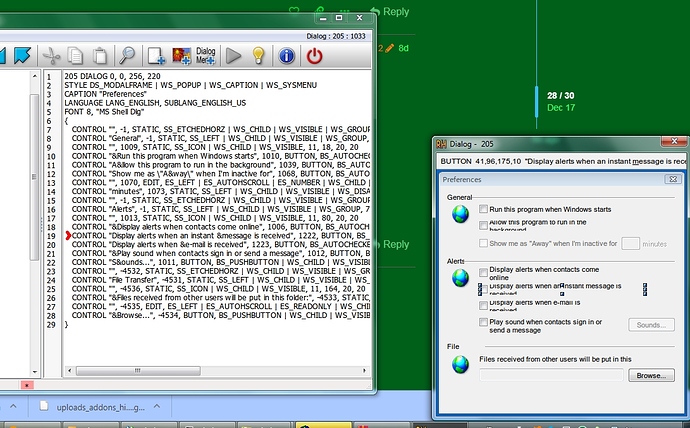Click the add image resource icon
The width and height of the screenshot is (690, 428).
click(181, 56)
